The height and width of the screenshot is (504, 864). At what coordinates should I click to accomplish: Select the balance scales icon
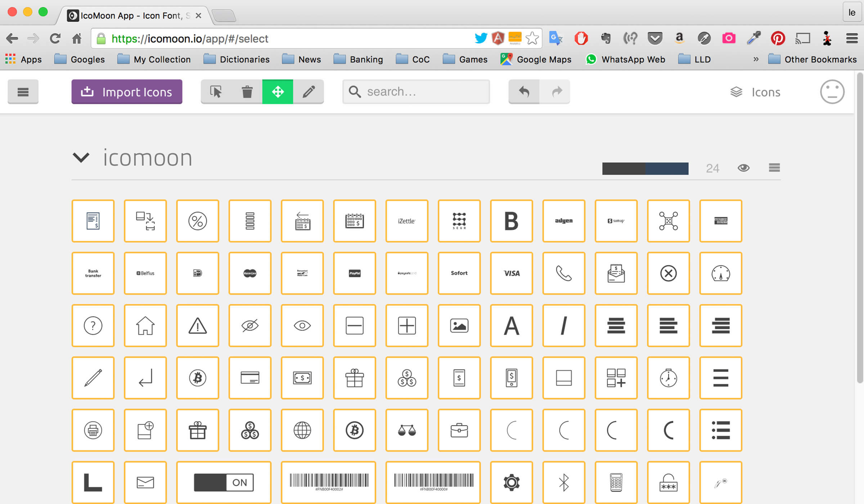[x=407, y=430]
